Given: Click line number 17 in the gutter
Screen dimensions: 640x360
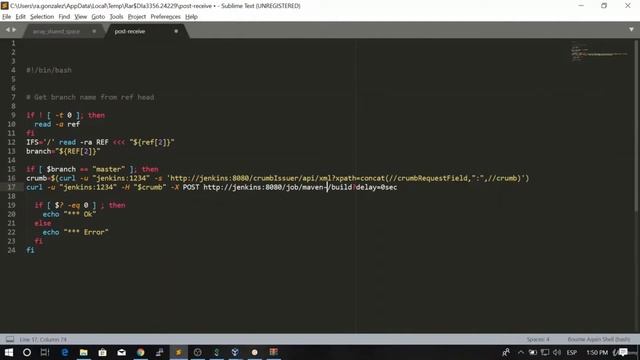Looking at the screenshot, I should [11, 187].
